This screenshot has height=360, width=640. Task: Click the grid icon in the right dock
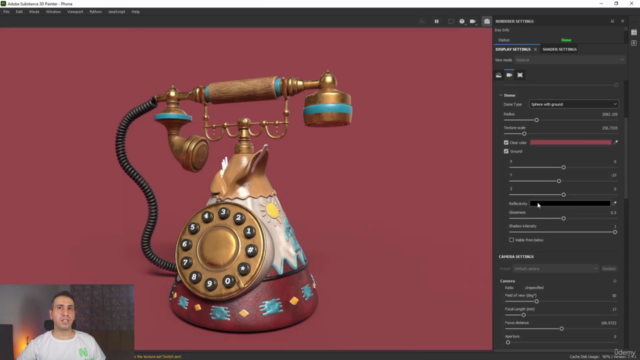pos(634,32)
